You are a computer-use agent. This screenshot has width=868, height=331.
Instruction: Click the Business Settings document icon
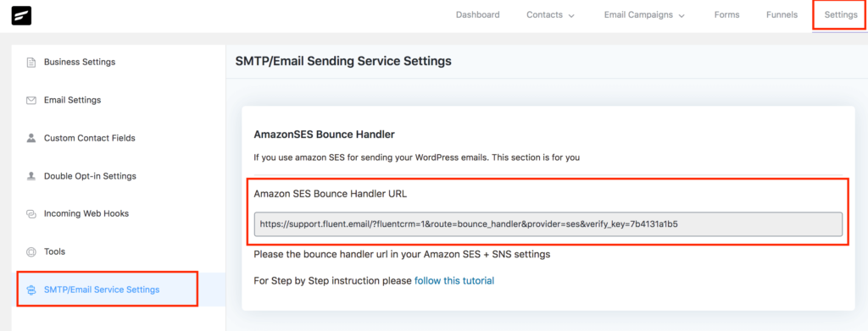[x=31, y=62]
